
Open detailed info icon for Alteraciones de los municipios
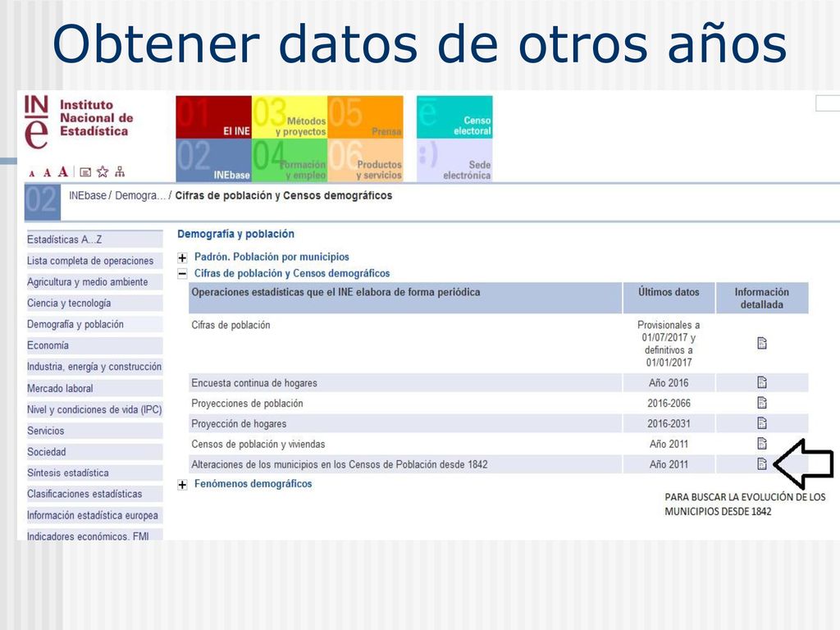tap(762, 464)
